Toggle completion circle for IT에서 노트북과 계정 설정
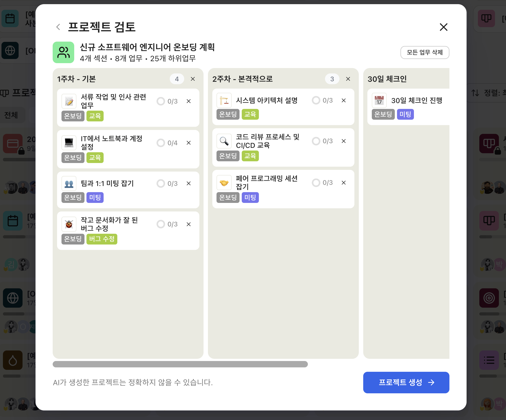 click(x=161, y=143)
